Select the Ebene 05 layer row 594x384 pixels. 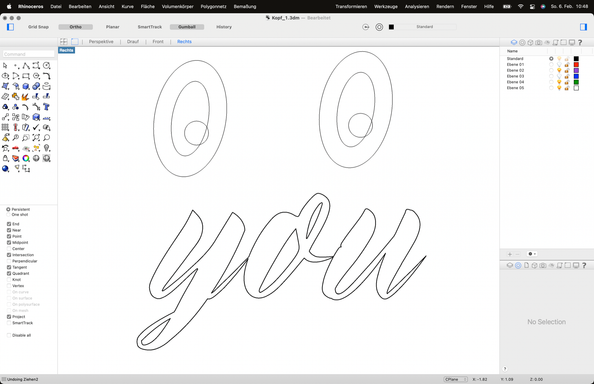point(547,88)
